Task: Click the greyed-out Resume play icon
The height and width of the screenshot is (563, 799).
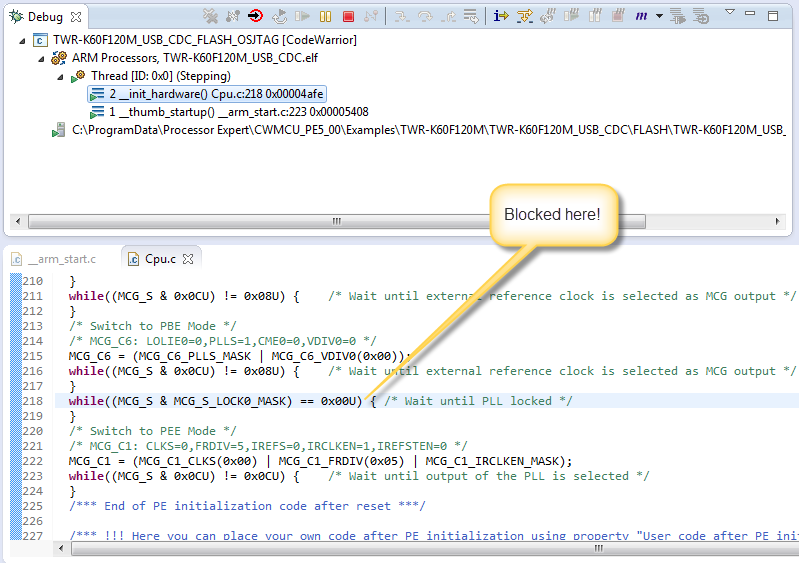Action: point(302,16)
